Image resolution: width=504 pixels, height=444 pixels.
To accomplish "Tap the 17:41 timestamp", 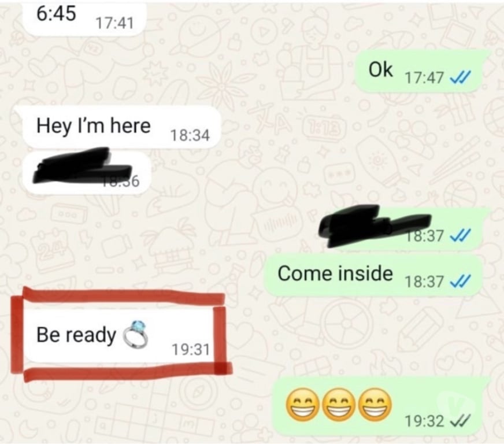I will pyautogui.click(x=114, y=23).
